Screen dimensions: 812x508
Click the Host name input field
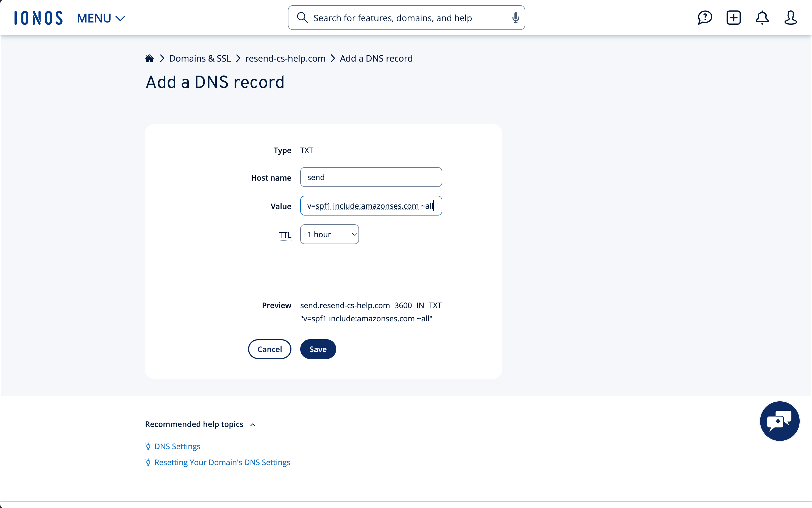pyautogui.click(x=371, y=177)
